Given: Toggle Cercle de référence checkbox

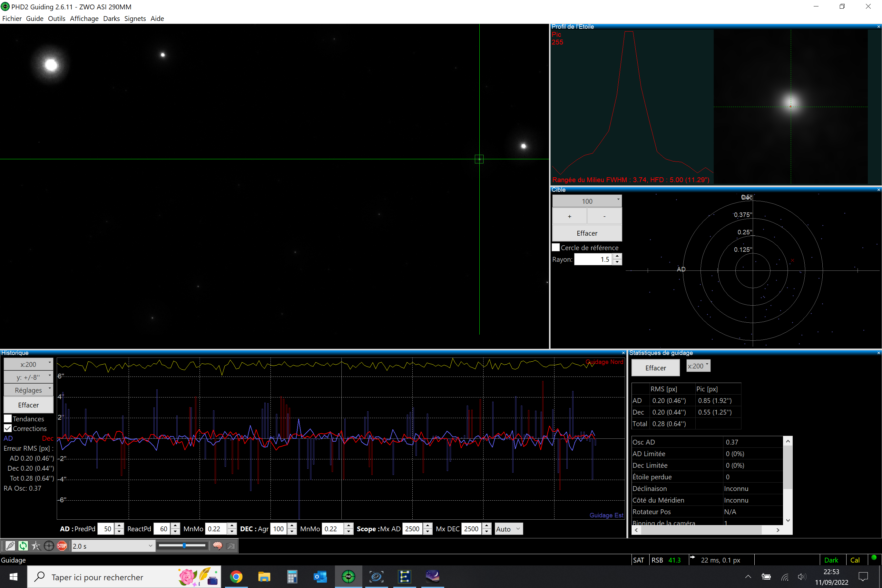Looking at the screenshot, I should (x=556, y=248).
